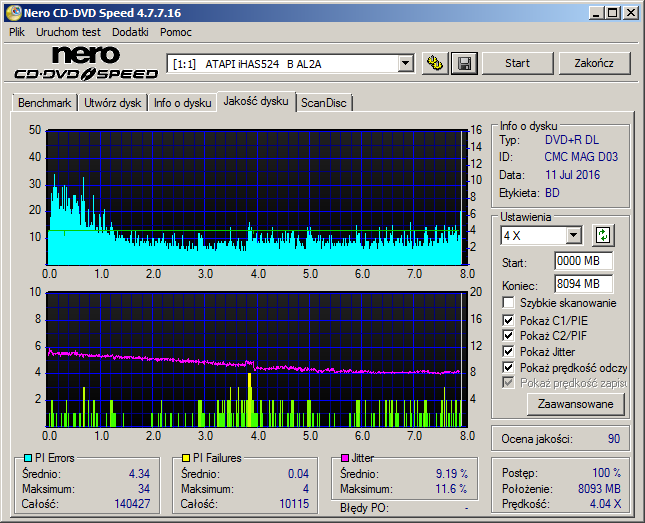Screen dimensions: 645x523
Task: Click the Etykieta value BD
Action: [x=552, y=193]
